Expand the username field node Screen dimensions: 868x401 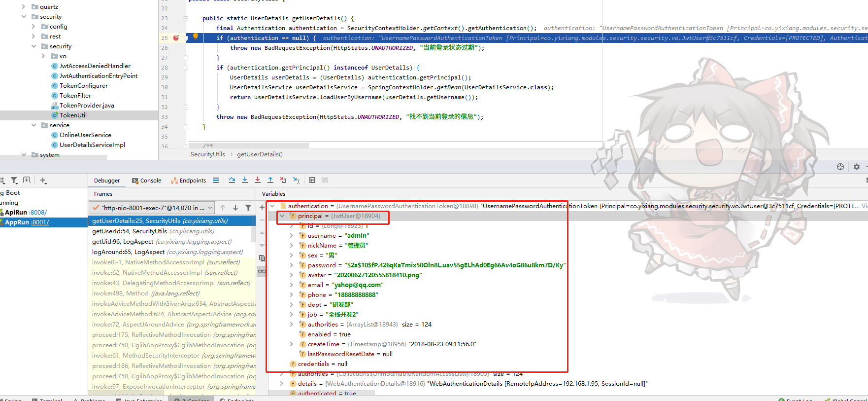[291, 236]
